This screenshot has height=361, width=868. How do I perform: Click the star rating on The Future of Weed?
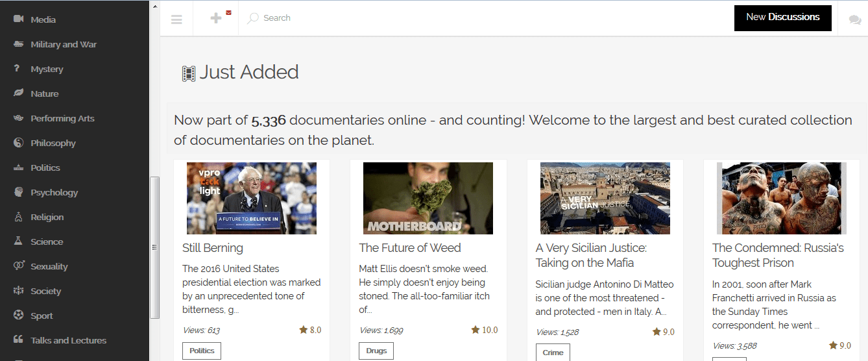pyautogui.click(x=484, y=330)
